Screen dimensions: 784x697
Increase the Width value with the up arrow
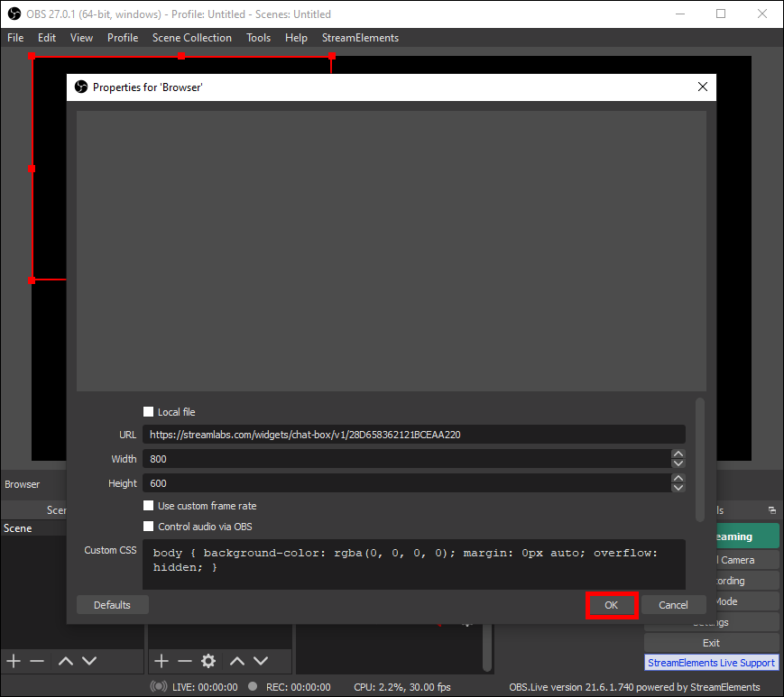tap(678, 454)
